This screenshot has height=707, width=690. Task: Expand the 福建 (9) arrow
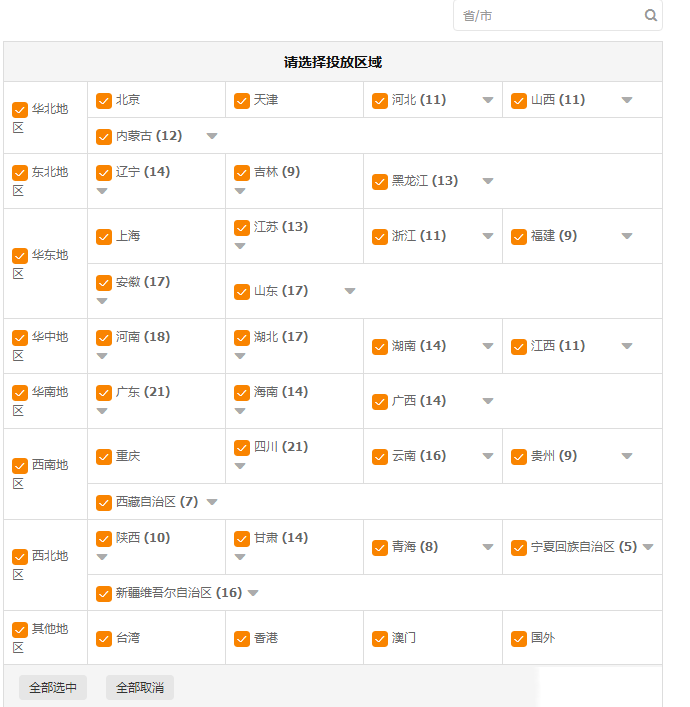pyautogui.click(x=627, y=237)
